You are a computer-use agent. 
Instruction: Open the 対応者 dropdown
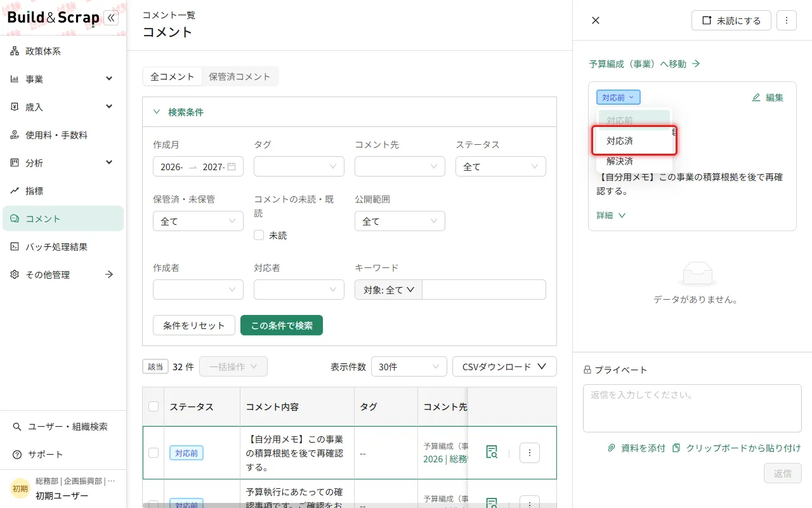(x=299, y=290)
